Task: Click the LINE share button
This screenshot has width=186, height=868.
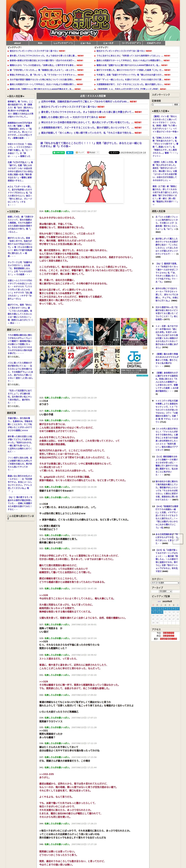Action: 58,152
